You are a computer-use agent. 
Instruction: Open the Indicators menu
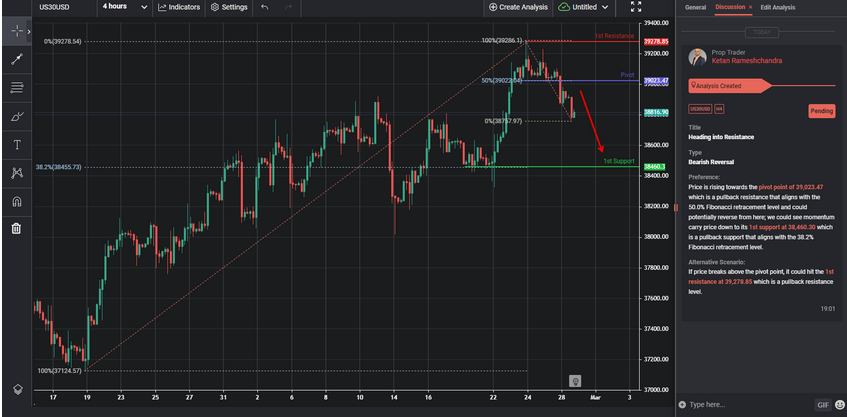pyautogui.click(x=179, y=7)
